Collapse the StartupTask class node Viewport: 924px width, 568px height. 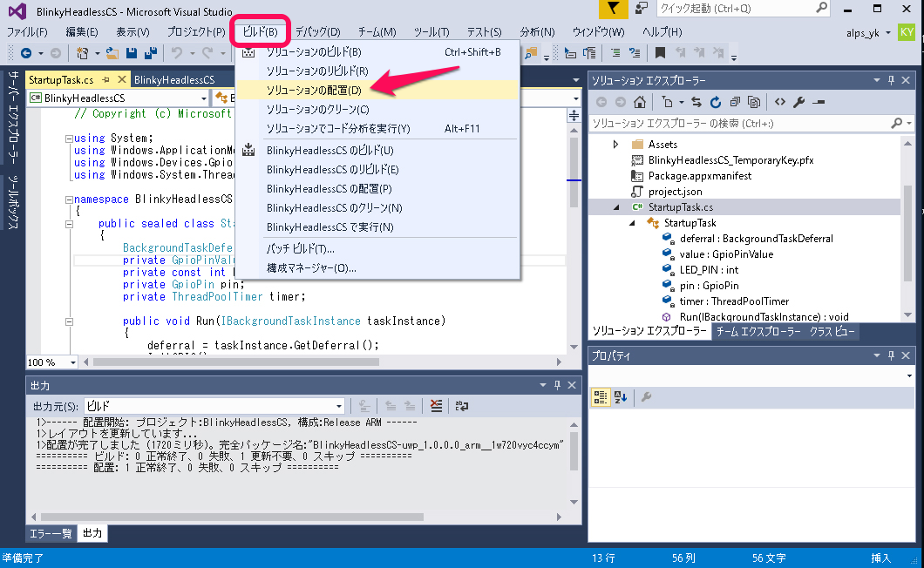click(632, 223)
